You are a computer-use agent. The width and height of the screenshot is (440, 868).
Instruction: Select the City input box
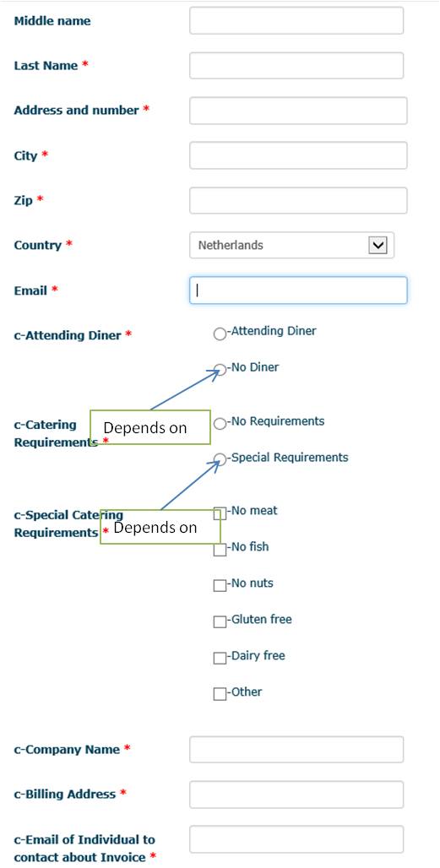point(298,155)
